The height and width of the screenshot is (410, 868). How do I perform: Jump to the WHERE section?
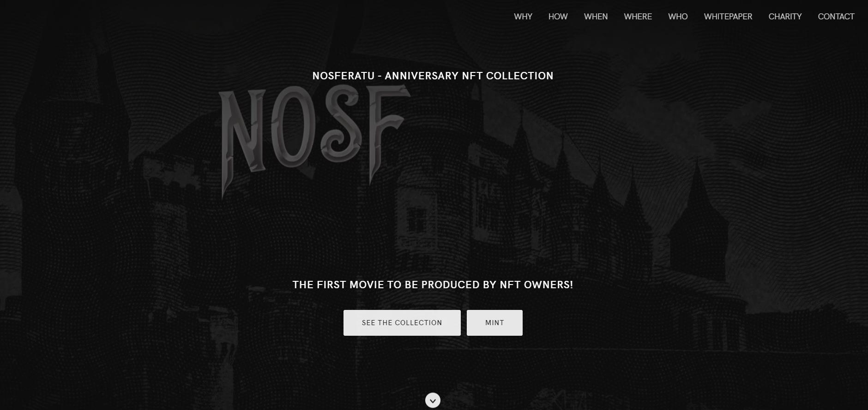(x=638, y=17)
